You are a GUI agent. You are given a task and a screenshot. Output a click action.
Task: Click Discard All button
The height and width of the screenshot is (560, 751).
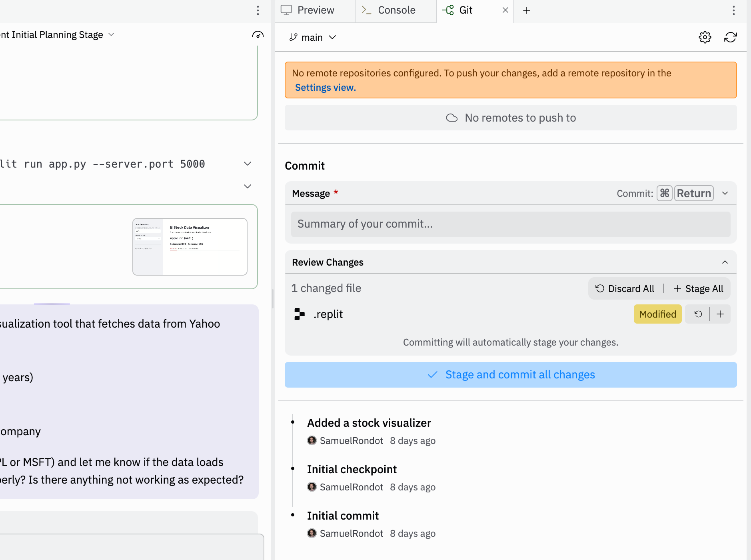click(625, 288)
